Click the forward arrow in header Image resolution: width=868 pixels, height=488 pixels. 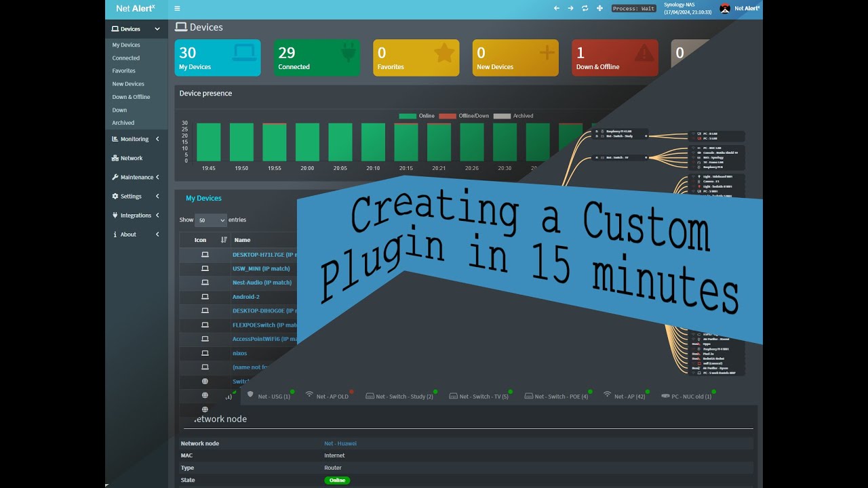tap(571, 8)
